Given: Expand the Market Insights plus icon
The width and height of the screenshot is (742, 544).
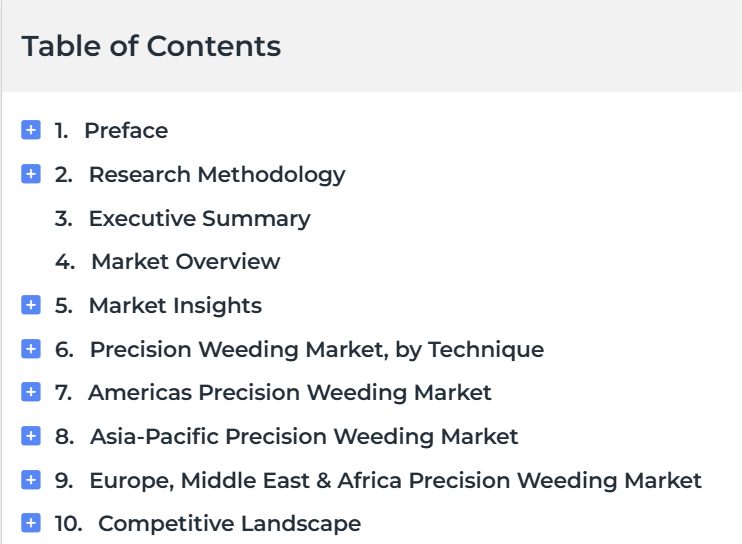Looking at the screenshot, I should (31, 305).
